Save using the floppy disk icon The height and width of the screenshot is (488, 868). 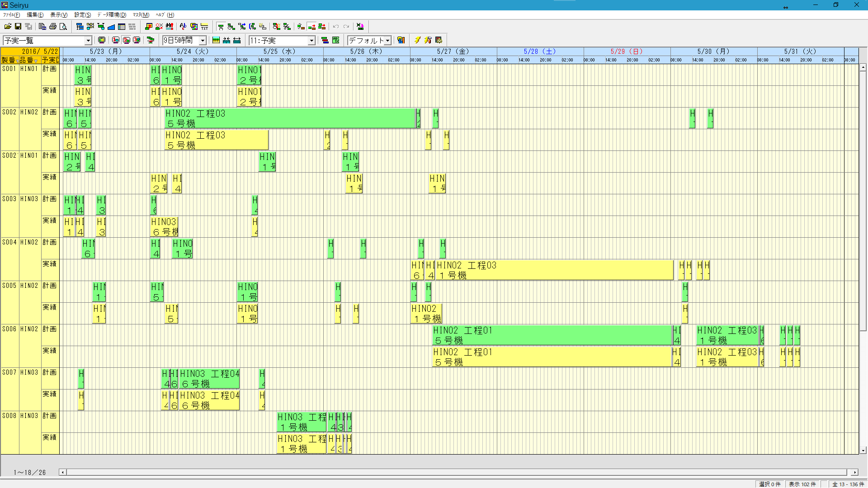coord(18,27)
